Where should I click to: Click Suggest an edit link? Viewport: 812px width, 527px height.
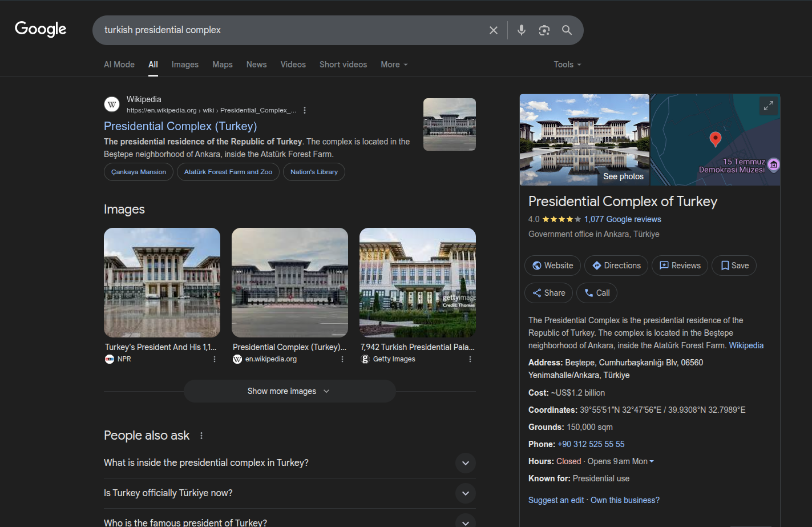(x=556, y=500)
